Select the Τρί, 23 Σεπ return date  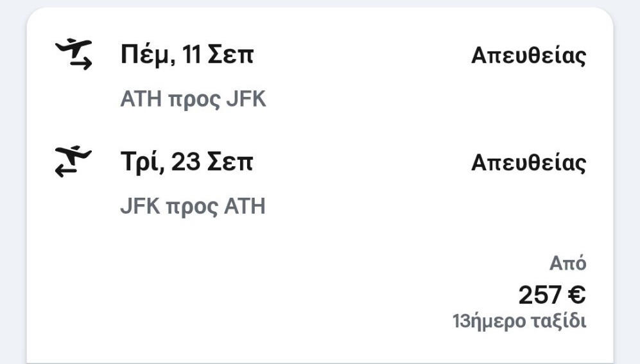186,162
